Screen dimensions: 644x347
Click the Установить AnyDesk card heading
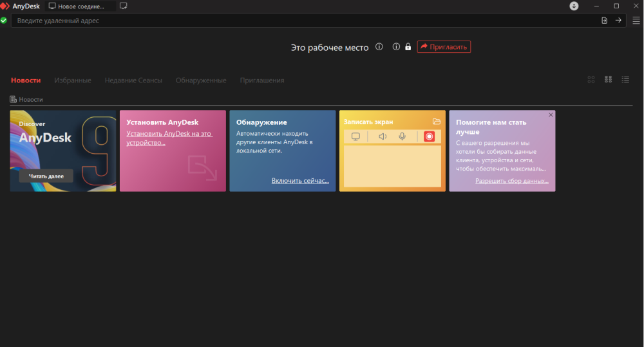tap(162, 122)
